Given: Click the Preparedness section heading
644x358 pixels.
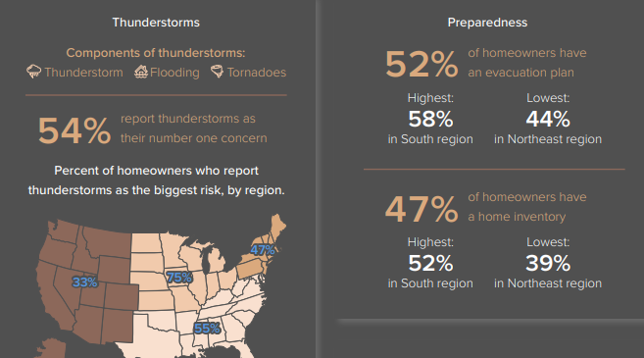Looking at the screenshot, I should click(487, 23).
